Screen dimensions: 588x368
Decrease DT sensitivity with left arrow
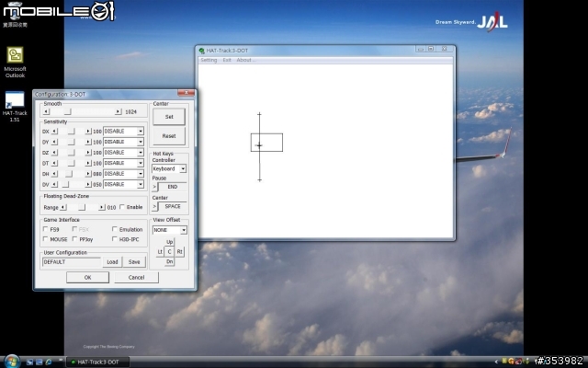(54, 163)
